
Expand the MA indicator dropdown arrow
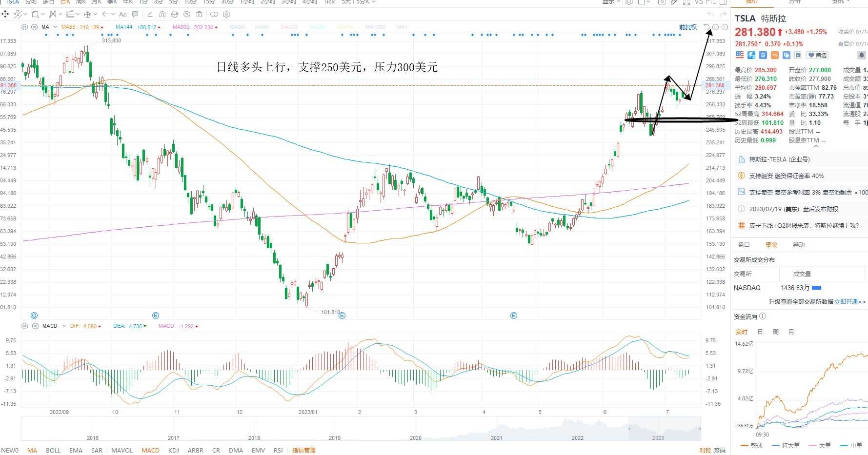point(56,27)
